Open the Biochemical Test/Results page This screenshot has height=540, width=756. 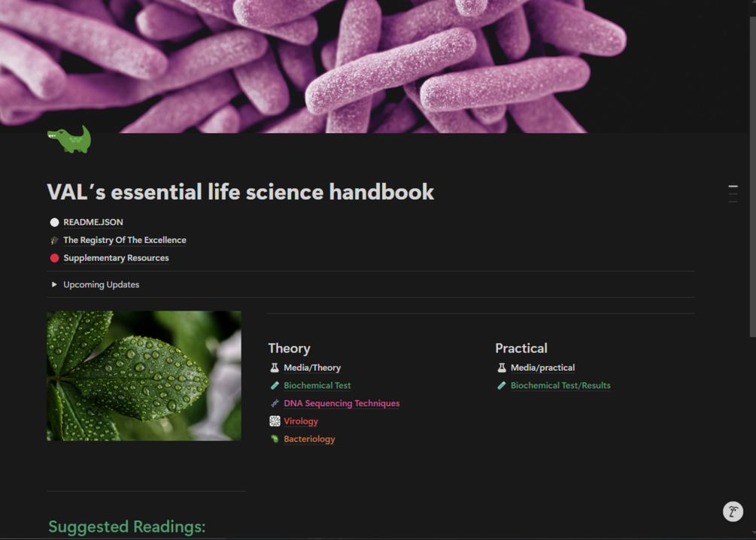tap(560, 385)
